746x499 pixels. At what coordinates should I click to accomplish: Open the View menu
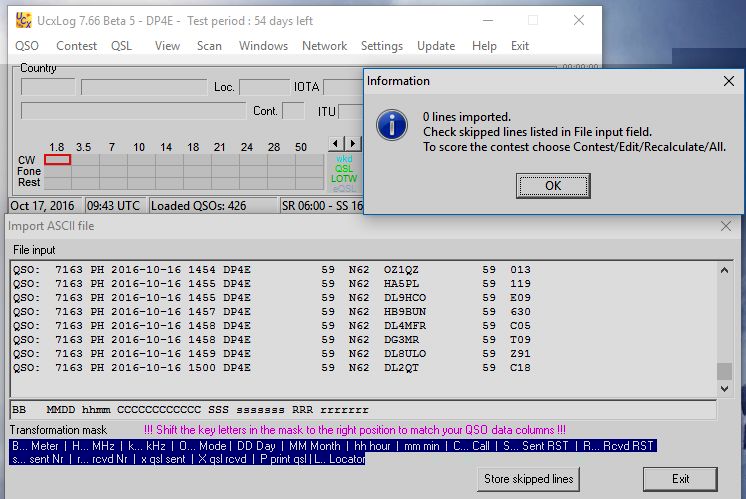tap(167, 46)
